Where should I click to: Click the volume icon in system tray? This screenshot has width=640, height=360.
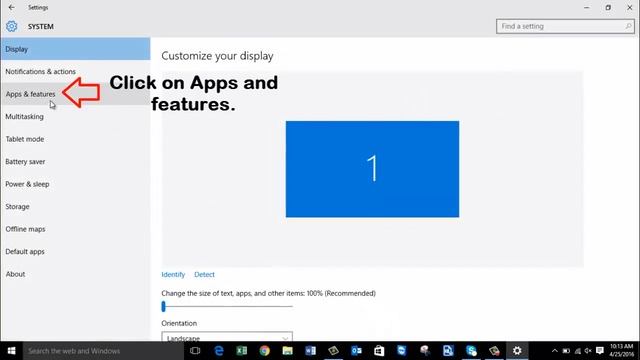click(588, 351)
